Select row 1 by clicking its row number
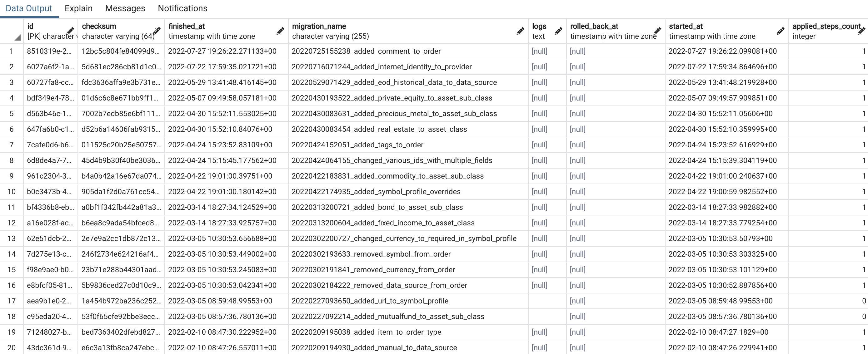Viewport: 868px width, 354px height. (x=12, y=51)
